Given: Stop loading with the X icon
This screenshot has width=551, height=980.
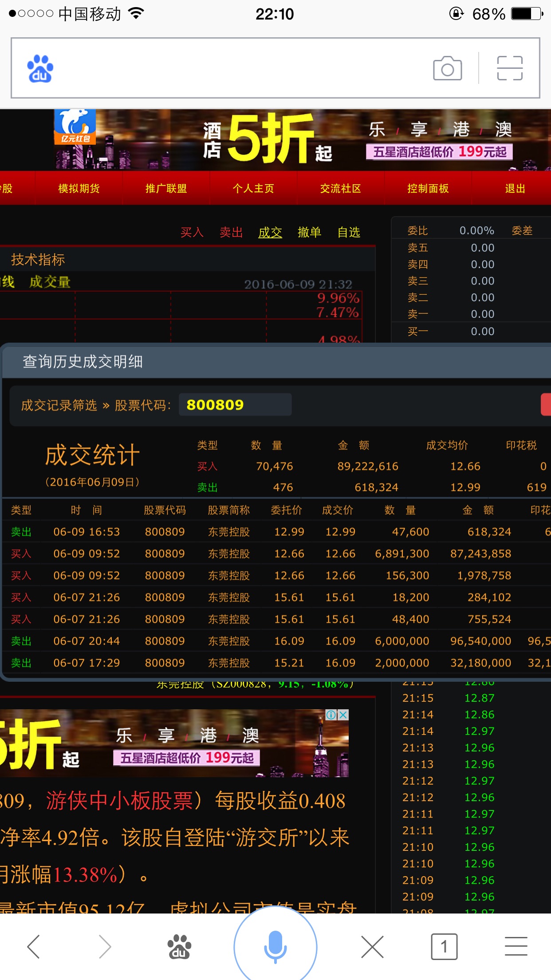Looking at the screenshot, I should pos(372,947).
